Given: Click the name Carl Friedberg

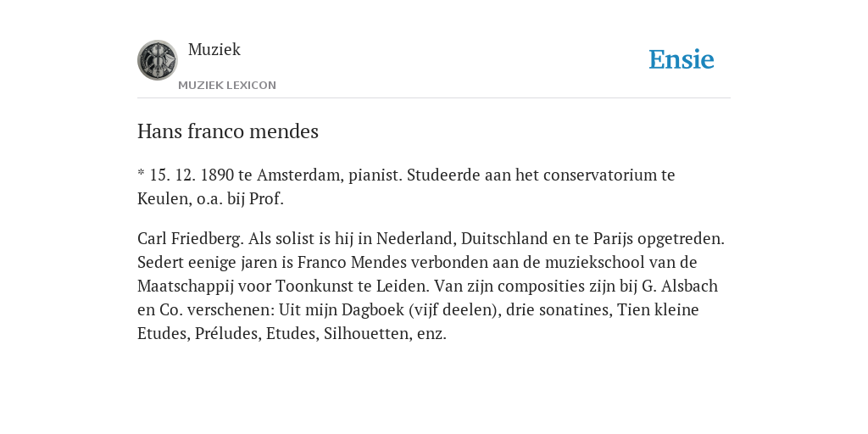Looking at the screenshot, I should click(x=191, y=238).
